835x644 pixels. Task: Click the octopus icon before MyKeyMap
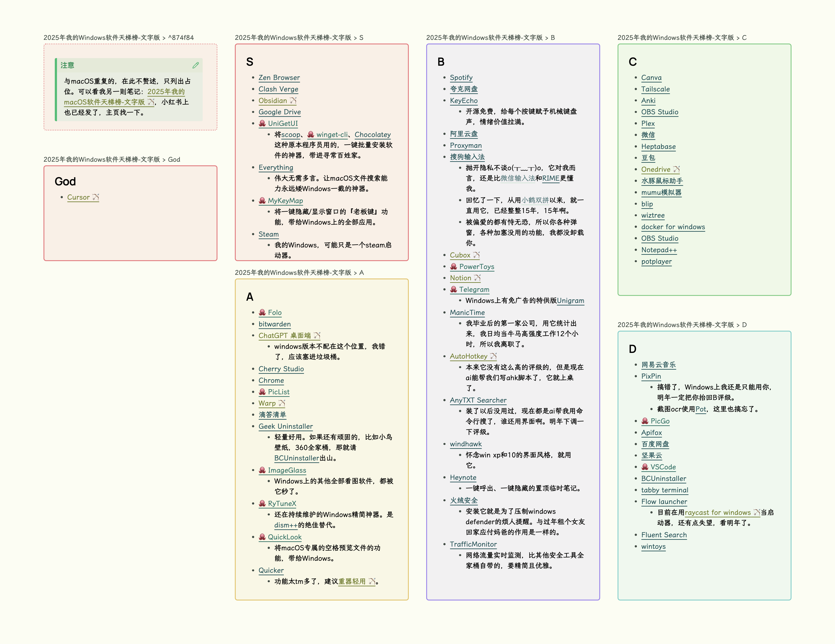tap(262, 200)
